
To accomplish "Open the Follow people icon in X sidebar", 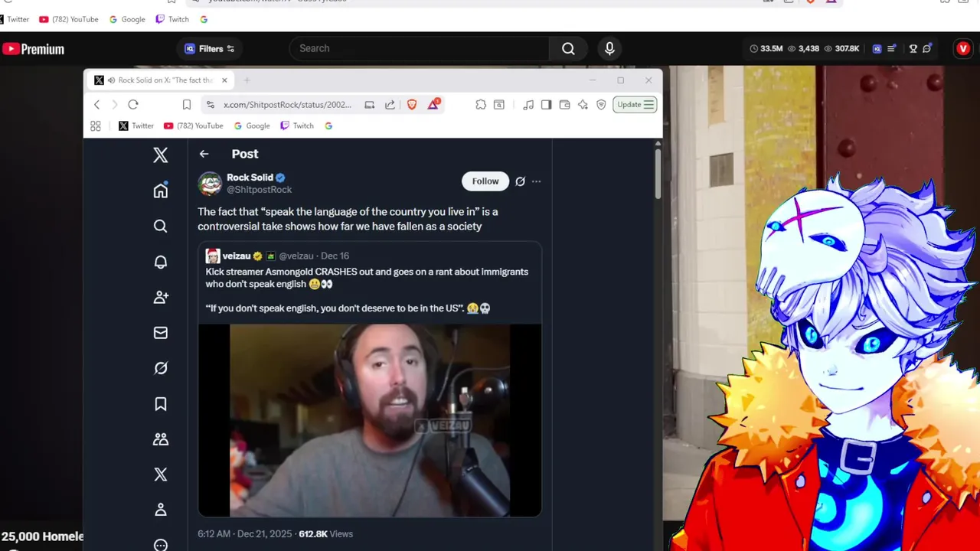I will tap(160, 297).
